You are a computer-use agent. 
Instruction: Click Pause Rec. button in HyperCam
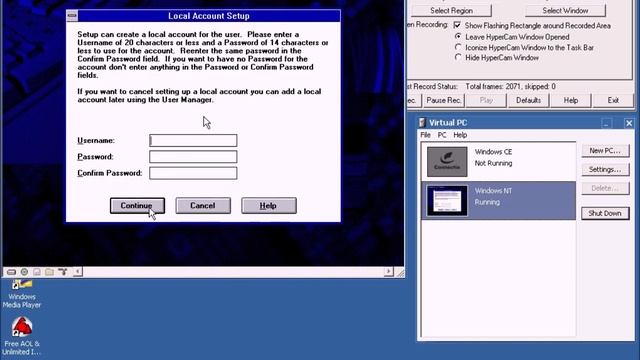coord(444,100)
